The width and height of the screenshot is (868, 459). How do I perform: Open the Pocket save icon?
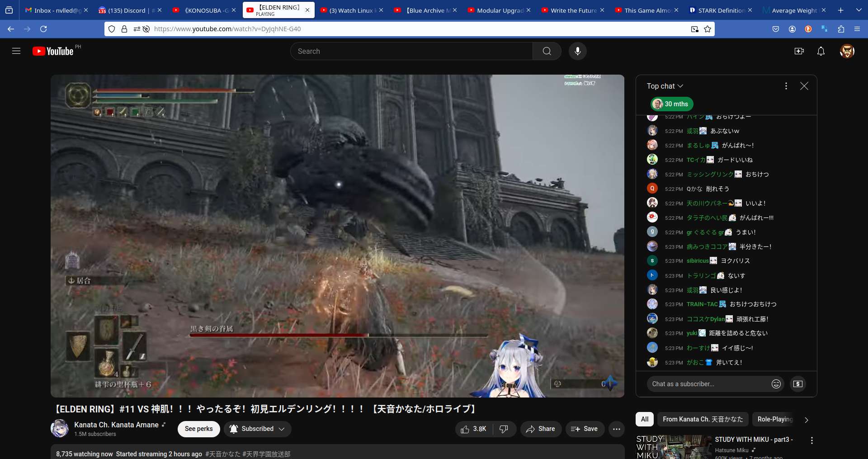tap(776, 29)
